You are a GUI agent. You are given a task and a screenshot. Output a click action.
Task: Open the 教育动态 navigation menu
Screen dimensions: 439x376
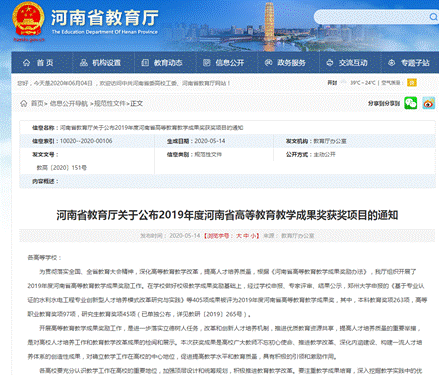(162, 63)
